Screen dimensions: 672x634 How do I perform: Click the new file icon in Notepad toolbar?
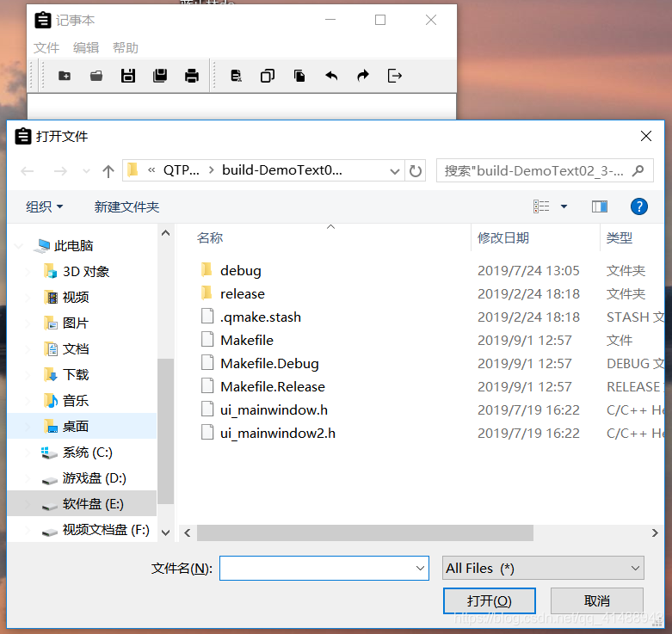65,76
